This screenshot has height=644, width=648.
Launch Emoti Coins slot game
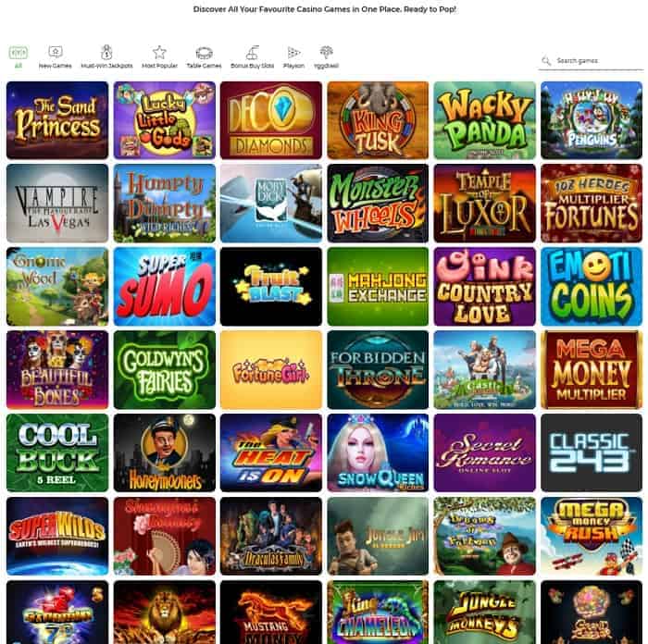(592, 287)
